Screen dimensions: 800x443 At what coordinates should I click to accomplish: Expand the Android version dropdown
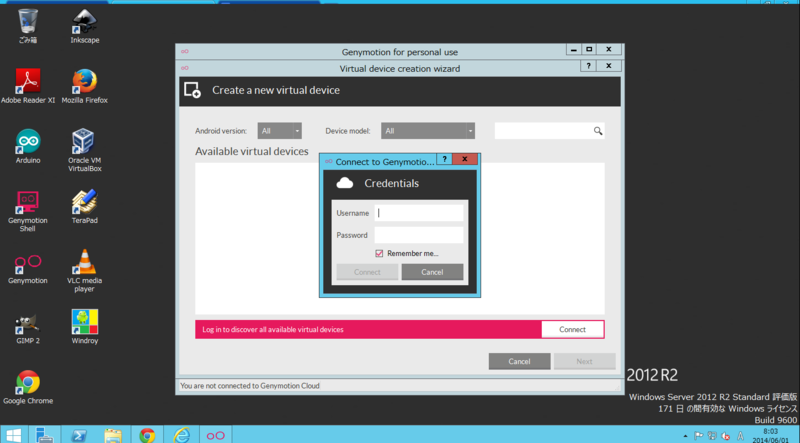pyautogui.click(x=280, y=131)
